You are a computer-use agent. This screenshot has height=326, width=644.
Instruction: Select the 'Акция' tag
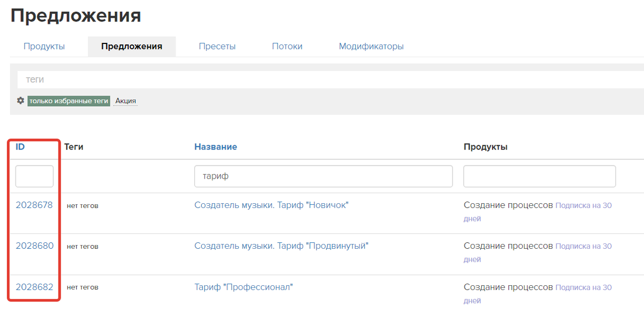click(x=126, y=101)
